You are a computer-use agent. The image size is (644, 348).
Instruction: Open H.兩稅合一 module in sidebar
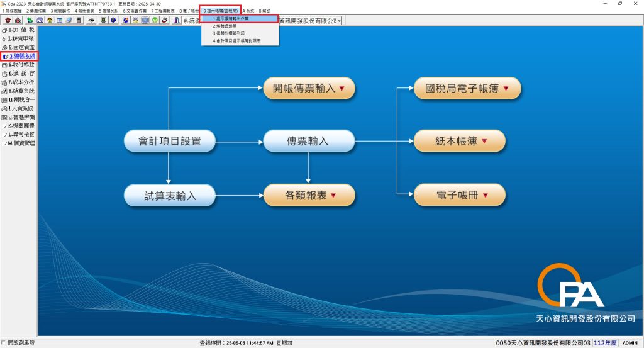[x=18, y=100]
